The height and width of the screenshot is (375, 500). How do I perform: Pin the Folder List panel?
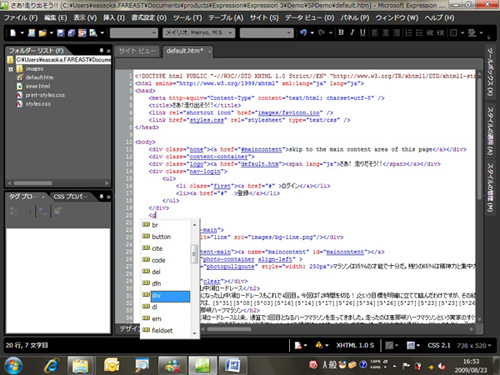(x=101, y=51)
